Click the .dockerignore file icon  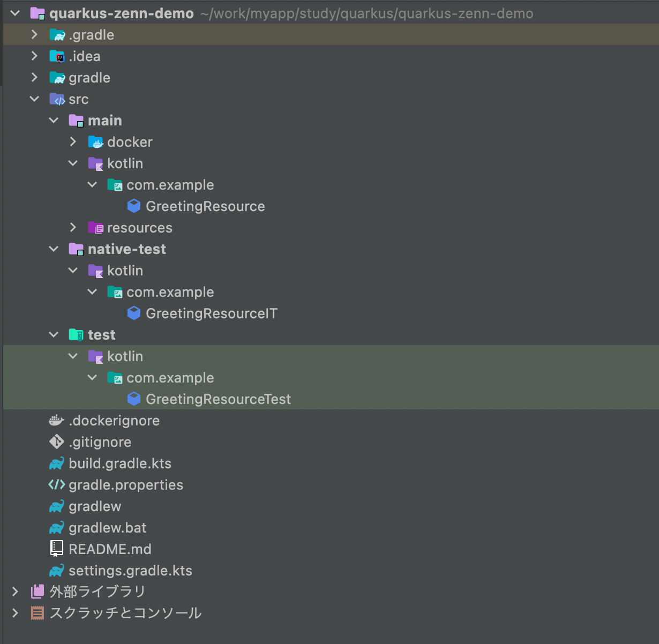pyautogui.click(x=57, y=421)
